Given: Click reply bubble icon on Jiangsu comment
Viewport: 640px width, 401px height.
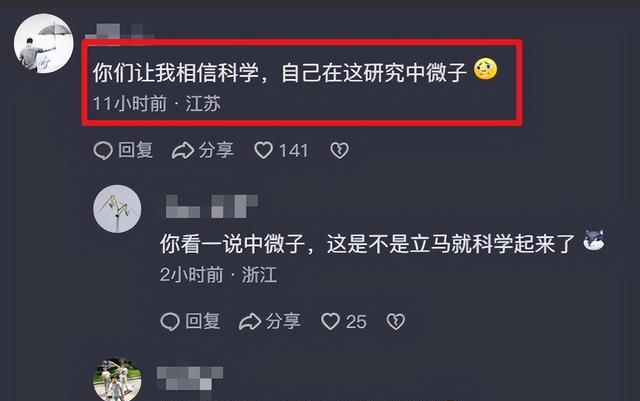Looking at the screenshot, I should (103, 151).
